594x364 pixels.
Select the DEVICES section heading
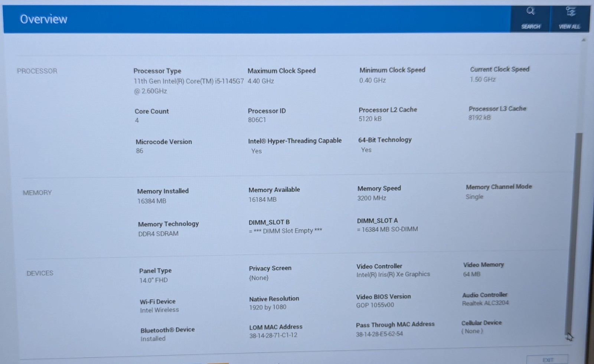[40, 273]
